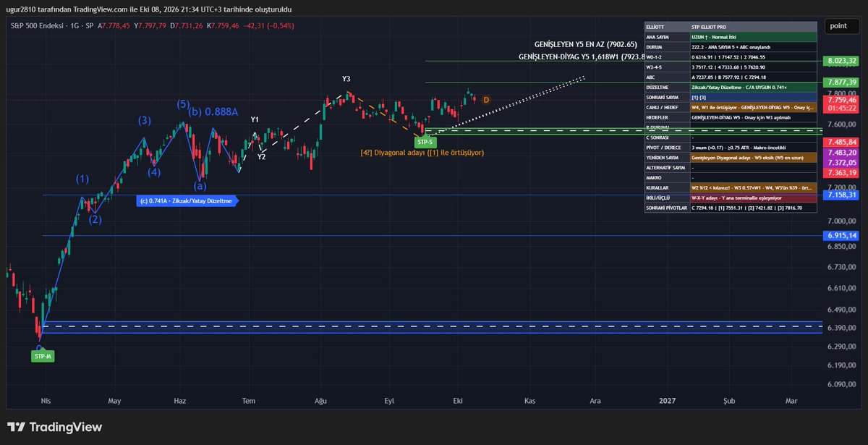The height and width of the screenshot is (445, 868).
Task: Click the W3-4-5 row values
Action: coord(753,67)
